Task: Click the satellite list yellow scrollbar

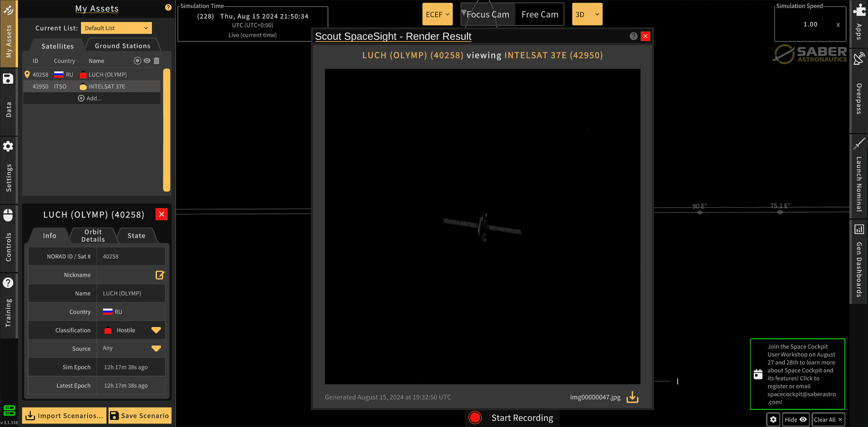Action: (x=166, y=130)
